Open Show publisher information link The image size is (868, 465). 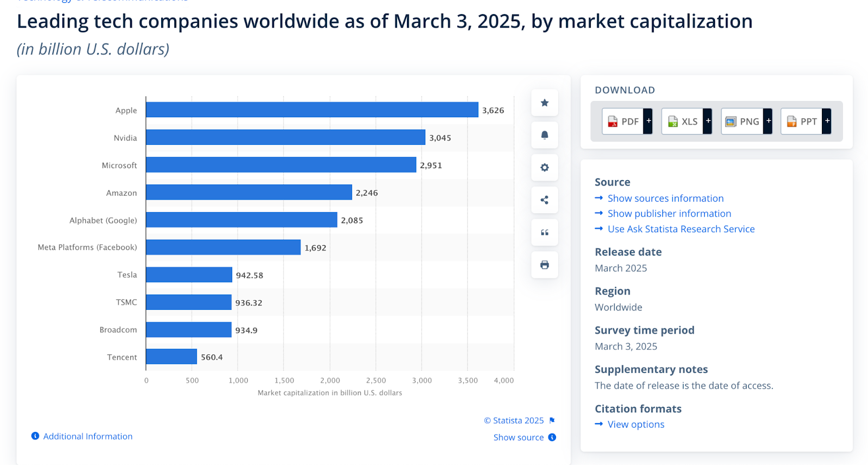point(669,214)
